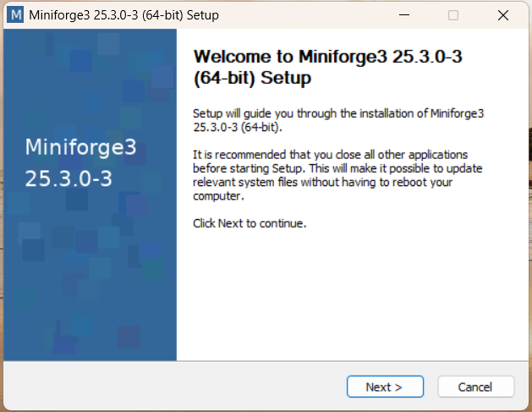Click the gray footer bar left of Next
The width and height of the screenshot is (532, 412).
(x=175, y=387)
